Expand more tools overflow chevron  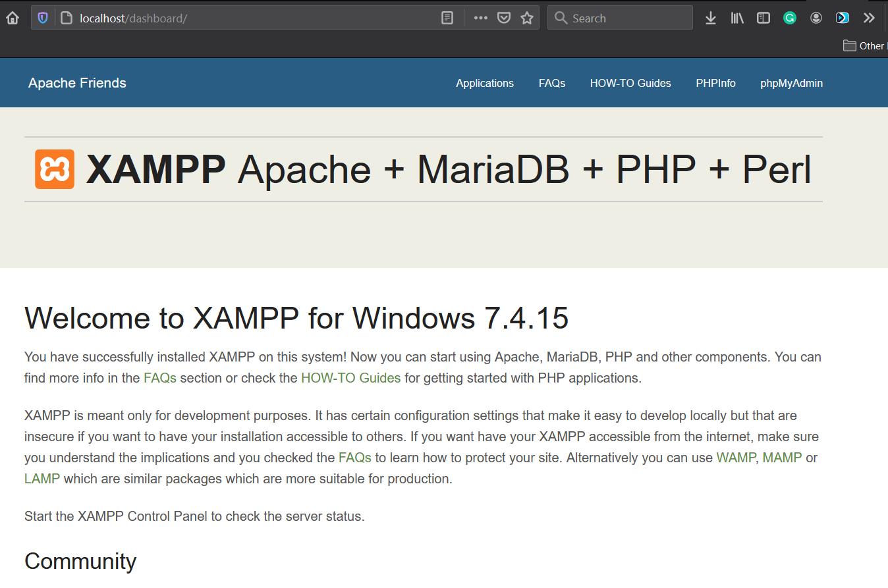[869, 18]
